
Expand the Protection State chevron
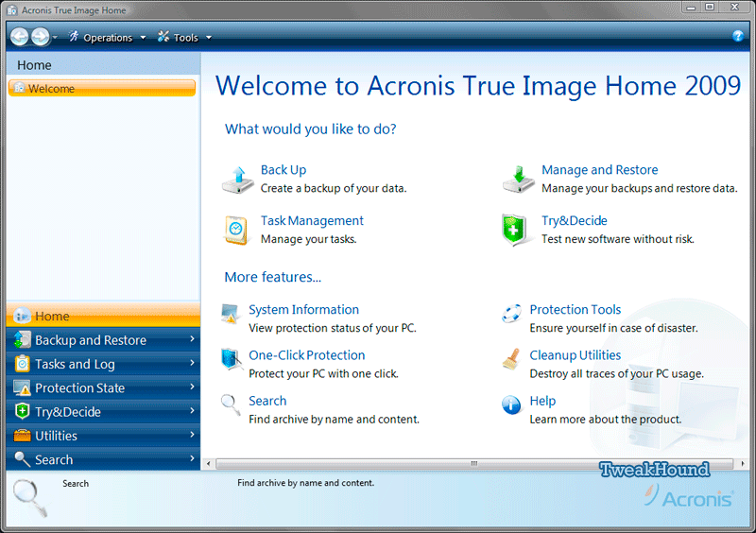(x=192, y=387)
